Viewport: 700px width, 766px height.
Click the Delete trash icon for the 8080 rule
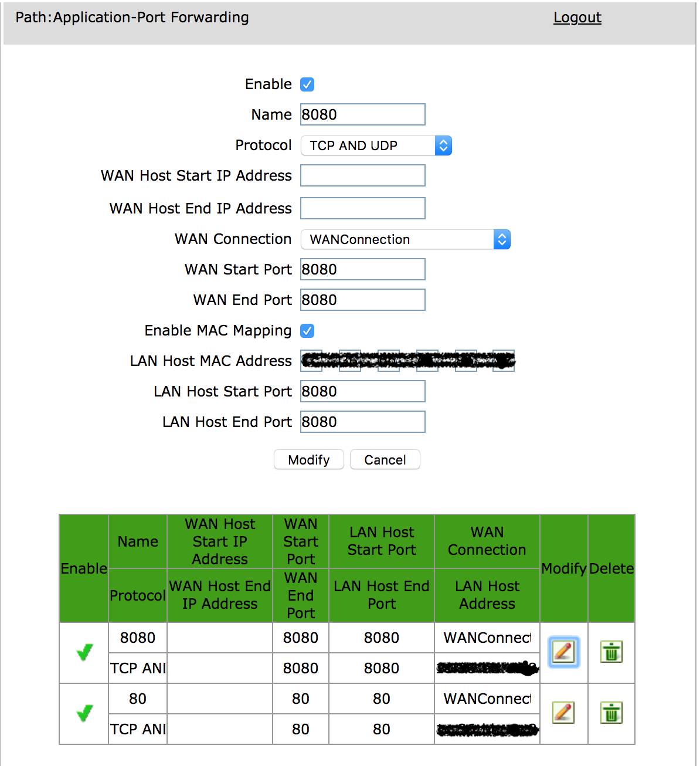(611, 652)
